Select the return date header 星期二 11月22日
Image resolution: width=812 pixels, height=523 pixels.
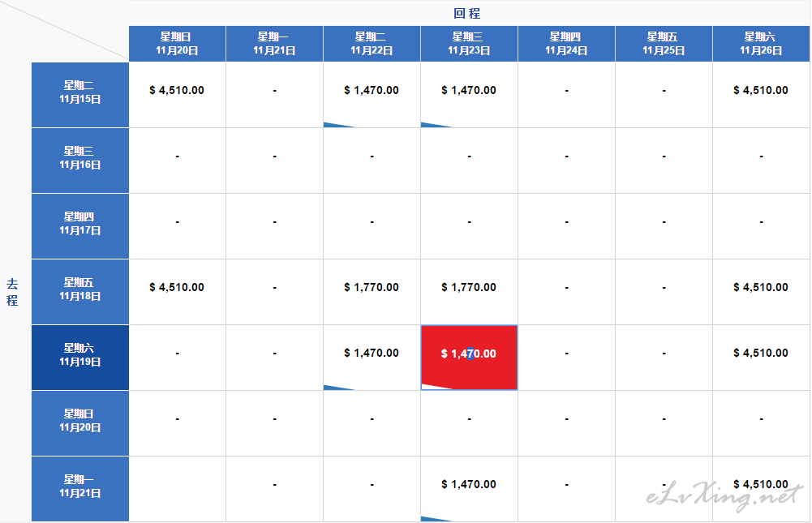coord(372,44)
